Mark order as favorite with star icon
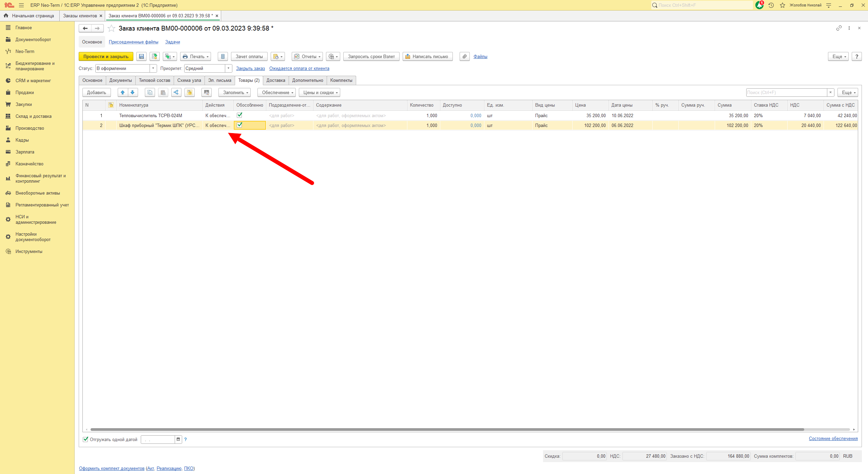868x474 pixels. (x=111, y=29)
